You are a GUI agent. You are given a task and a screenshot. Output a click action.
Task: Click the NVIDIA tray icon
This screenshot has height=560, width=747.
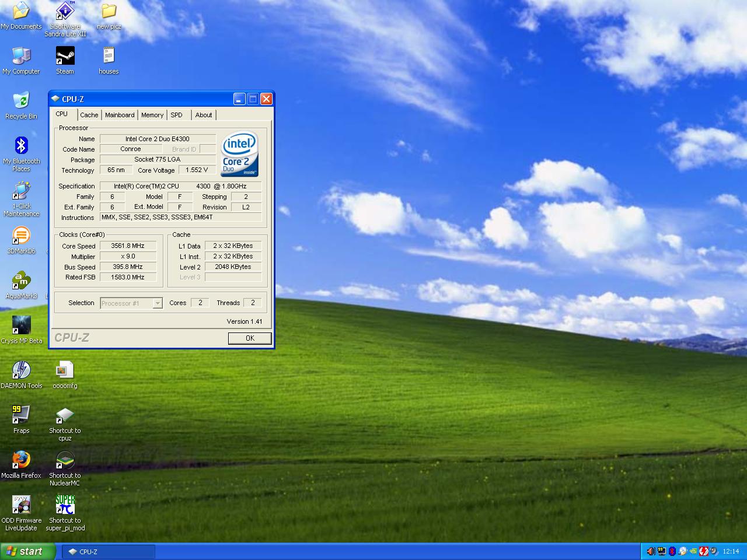693,551
